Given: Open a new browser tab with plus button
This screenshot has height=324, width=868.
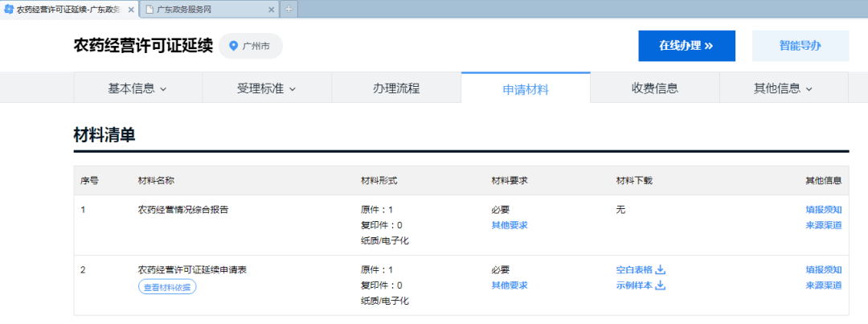Looking at the screenshot, I should (289, 9).
